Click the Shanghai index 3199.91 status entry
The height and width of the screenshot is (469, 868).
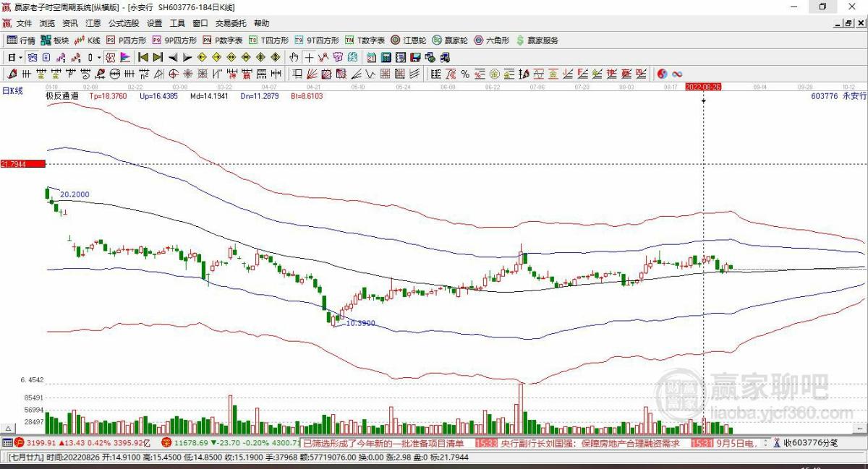81,442
